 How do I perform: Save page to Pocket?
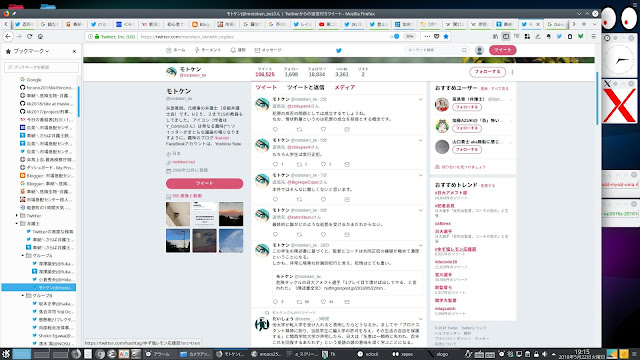[436, 36]
